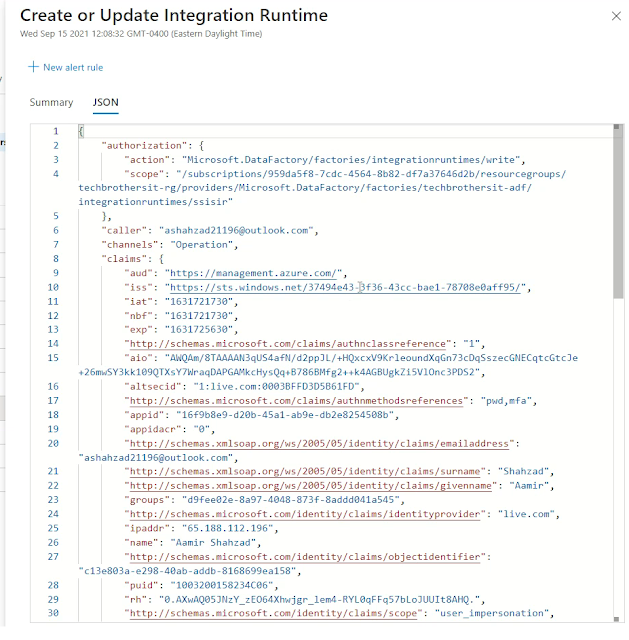Image resolution: width=629 pixels, height=640 pixels.
Task: Click the action value integrationruntimes/write
Action: click(x=351, y=160)
